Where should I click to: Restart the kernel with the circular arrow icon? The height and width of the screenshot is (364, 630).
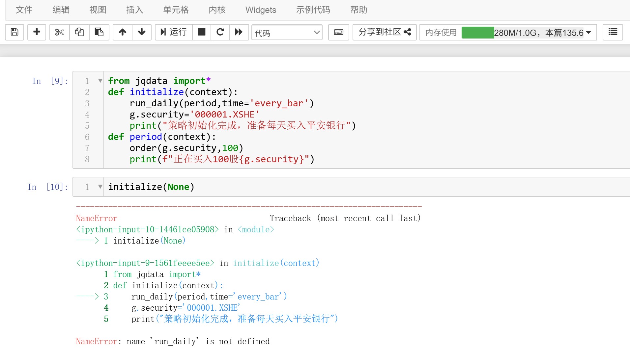(x=220, y=32)
